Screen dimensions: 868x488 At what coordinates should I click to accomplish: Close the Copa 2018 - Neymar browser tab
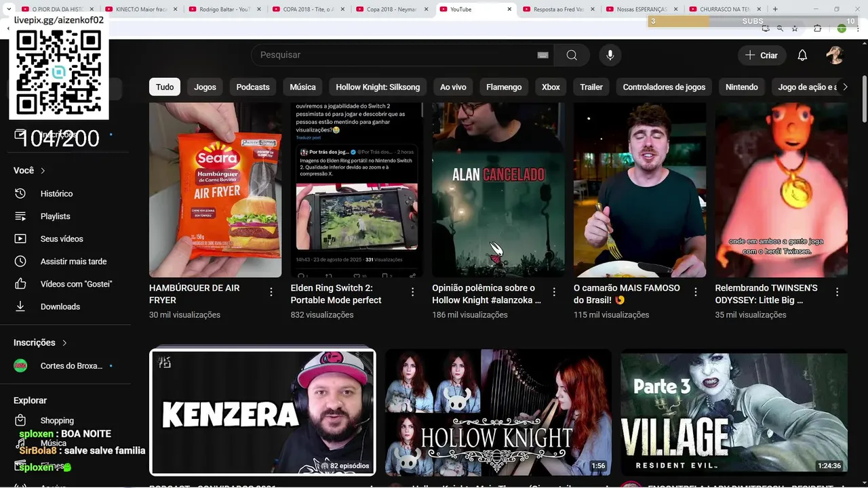pyautogui.click(x=425, y=9)
